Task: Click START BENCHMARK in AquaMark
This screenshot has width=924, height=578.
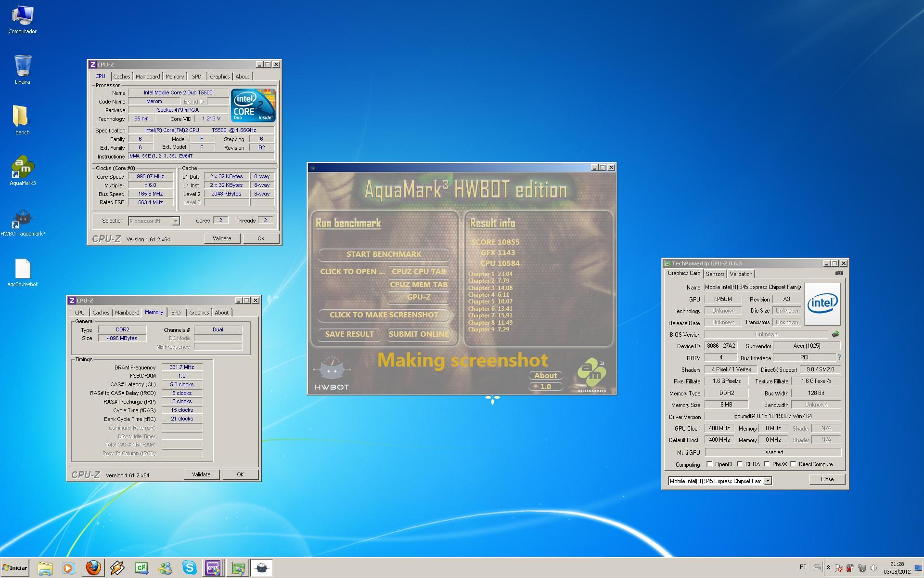Action: coord(384,254)
